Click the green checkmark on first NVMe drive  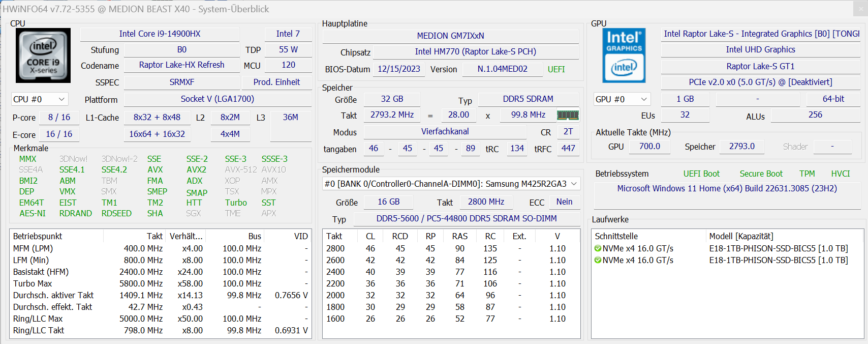point(598,248)
